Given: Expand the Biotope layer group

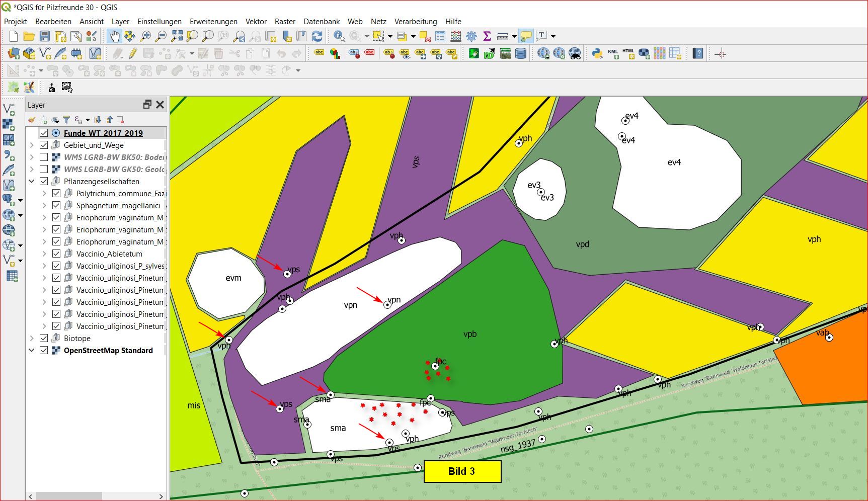Looking at the screenshot, I should 32,338.
